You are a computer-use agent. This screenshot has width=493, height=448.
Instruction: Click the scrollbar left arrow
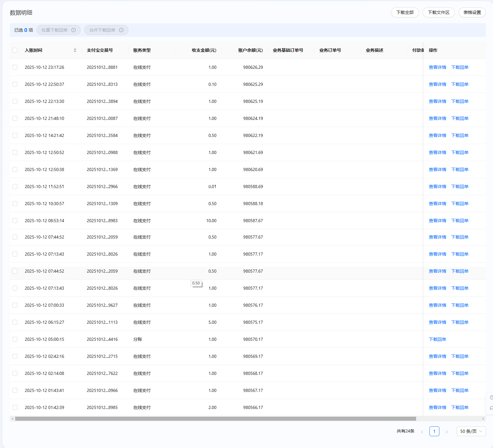point(12,419)
